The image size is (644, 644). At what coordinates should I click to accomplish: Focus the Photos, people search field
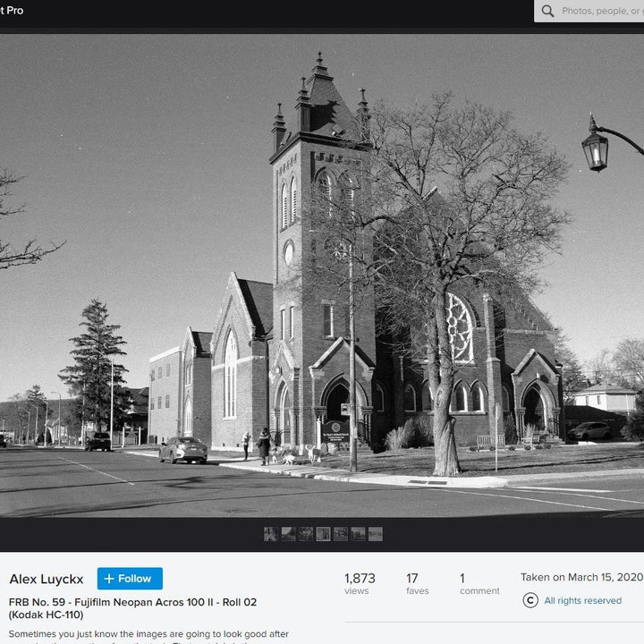coord(599,11)
